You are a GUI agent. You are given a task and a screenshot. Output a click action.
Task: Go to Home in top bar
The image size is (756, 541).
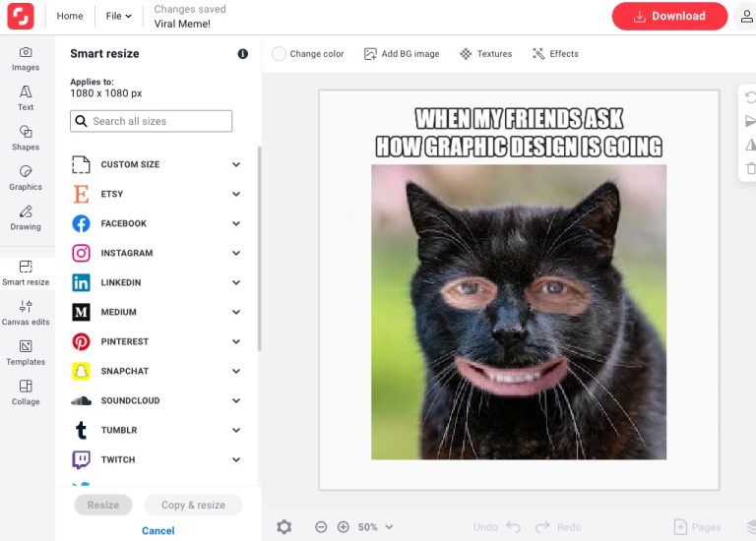70,16
